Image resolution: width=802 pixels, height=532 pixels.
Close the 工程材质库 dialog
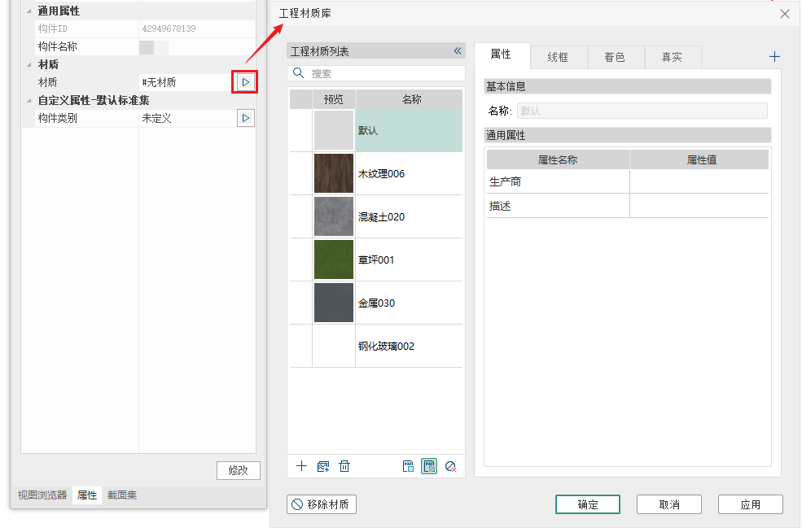click(785, 14)
